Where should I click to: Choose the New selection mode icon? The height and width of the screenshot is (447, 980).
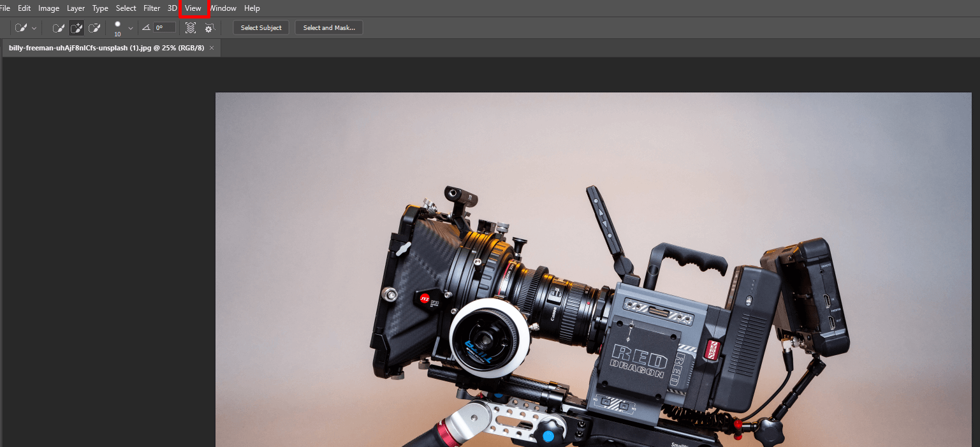[58, 28]
